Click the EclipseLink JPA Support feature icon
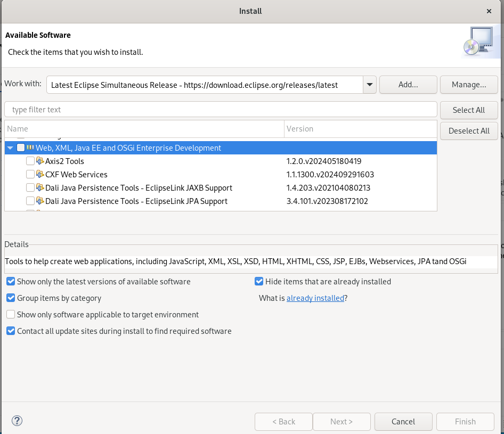This screenshot has width=504, height=434. (x=40, y=201)
